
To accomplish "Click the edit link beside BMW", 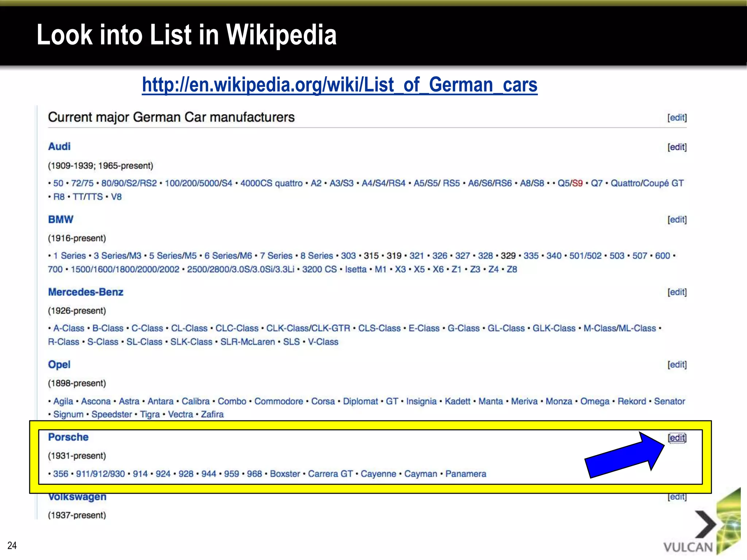I will pos(677,219).
